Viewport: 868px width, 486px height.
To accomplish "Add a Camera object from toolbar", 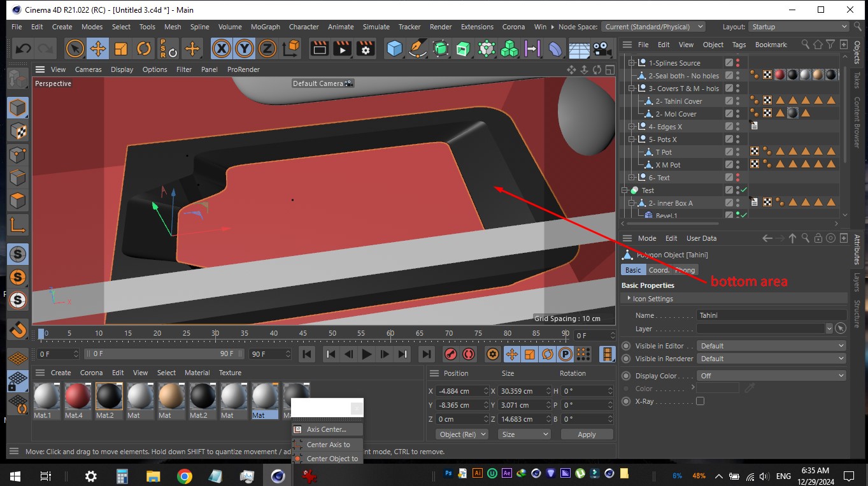I will 601,48.
